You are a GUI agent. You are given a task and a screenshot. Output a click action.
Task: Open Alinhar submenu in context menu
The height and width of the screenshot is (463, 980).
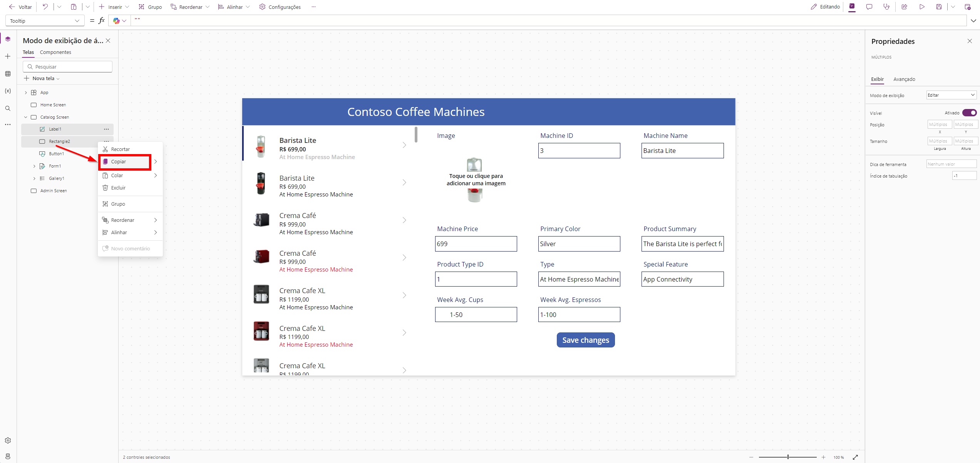click(130, 232)
